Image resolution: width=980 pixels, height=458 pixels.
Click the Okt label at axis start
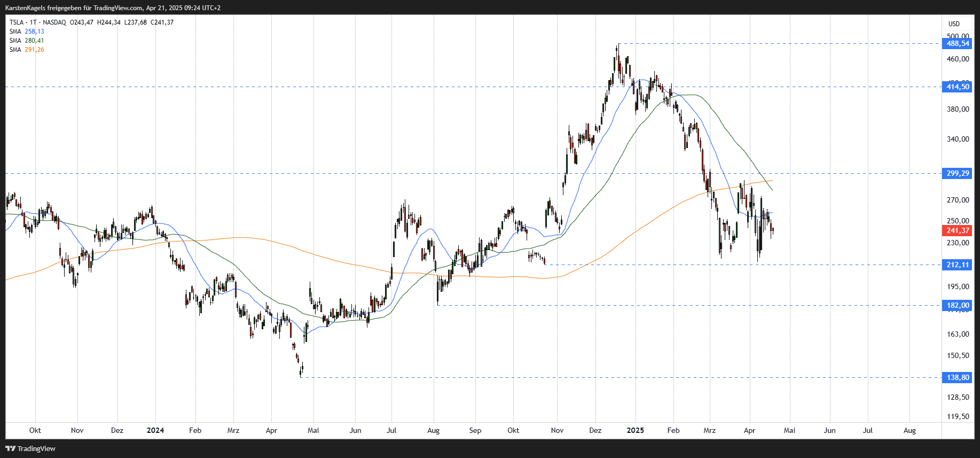pos(35,430)
